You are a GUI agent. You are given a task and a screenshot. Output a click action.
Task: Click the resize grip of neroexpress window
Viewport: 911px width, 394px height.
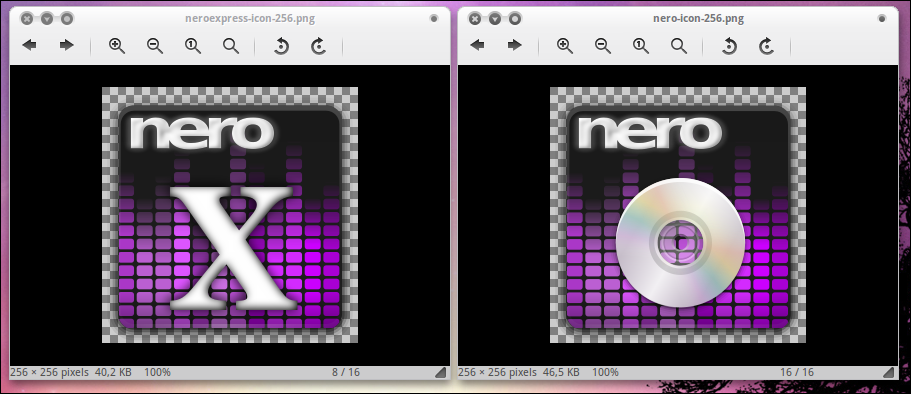point(441,372)
